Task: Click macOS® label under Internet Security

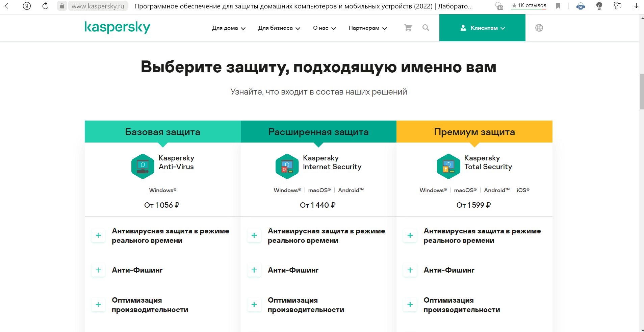Action: click(x=319, y=190)
